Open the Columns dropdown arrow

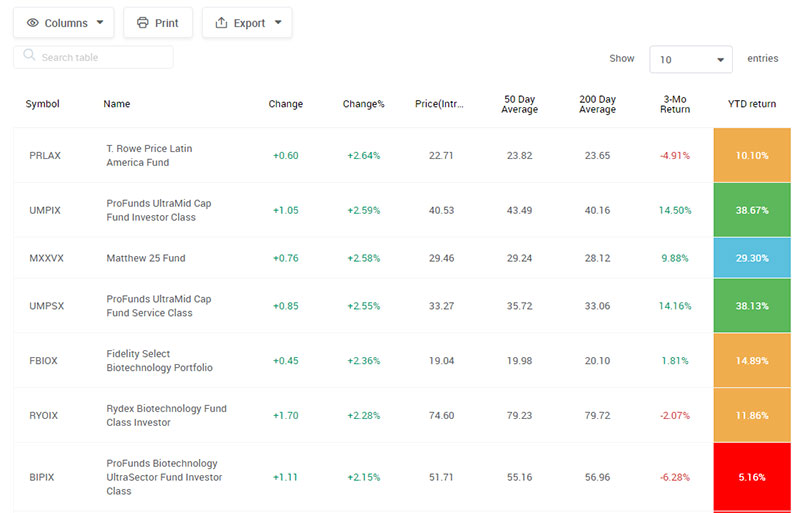coord(100,23)
